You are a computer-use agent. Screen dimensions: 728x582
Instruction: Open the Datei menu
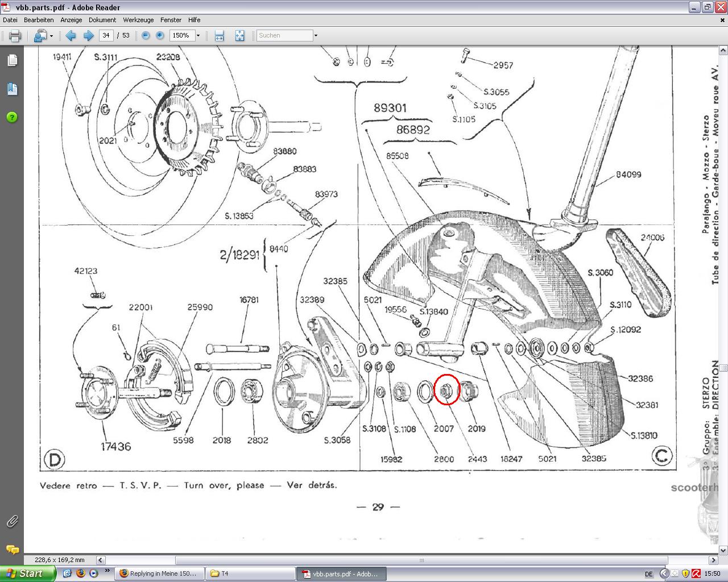pyautogui.click(x=10, y=20)
